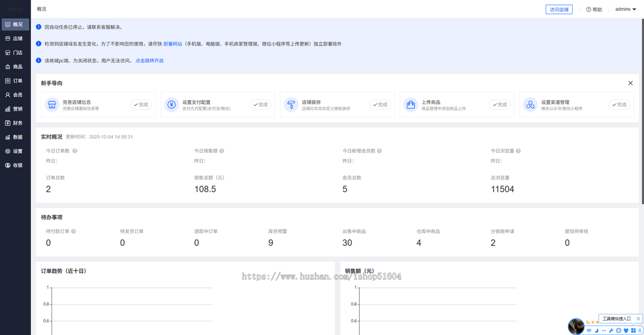Open the 概况 overview sidebar item
This screenshot has width=644, height=335.
point(15,25)
